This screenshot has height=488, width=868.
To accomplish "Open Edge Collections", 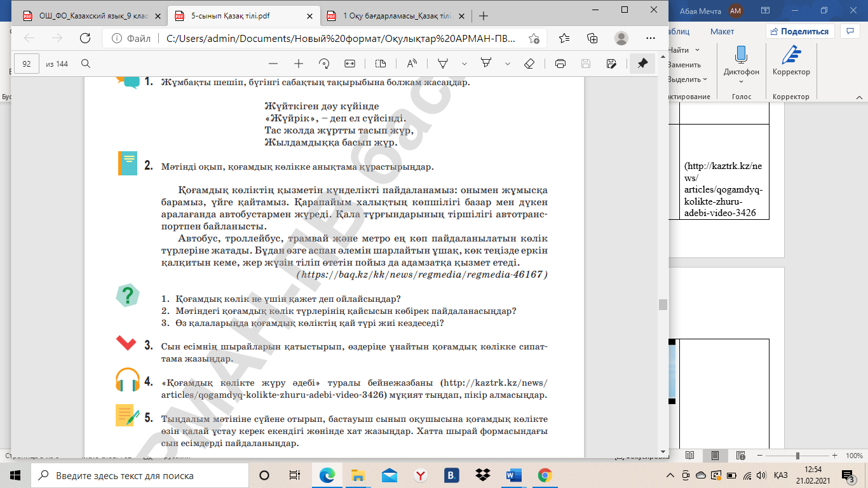I will 592,38.
